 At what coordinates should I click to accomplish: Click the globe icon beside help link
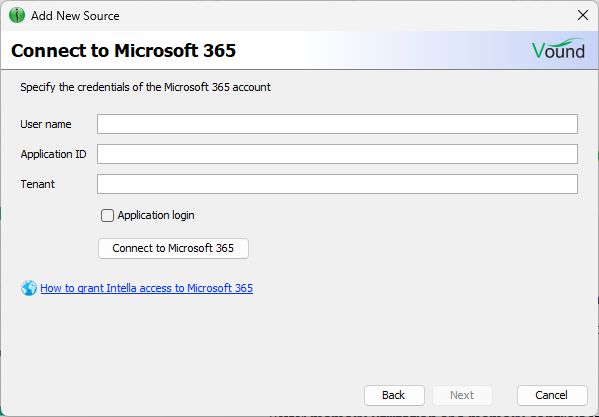(29, 288)
